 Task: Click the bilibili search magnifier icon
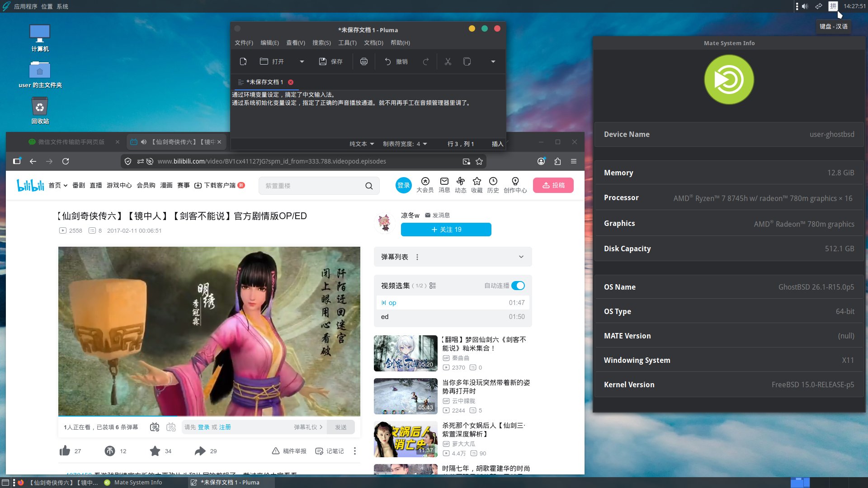click(369, 186)
